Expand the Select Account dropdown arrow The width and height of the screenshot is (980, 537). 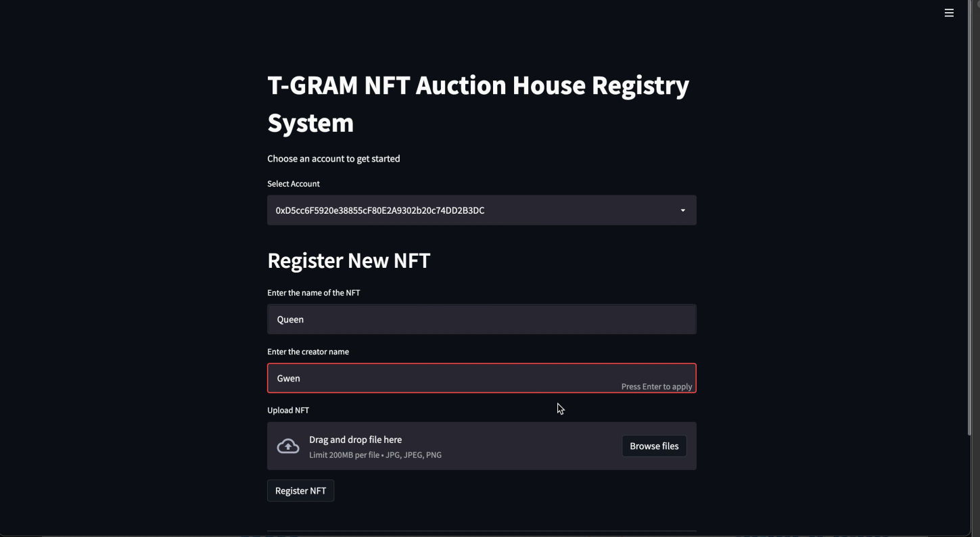tap(682, 210)
